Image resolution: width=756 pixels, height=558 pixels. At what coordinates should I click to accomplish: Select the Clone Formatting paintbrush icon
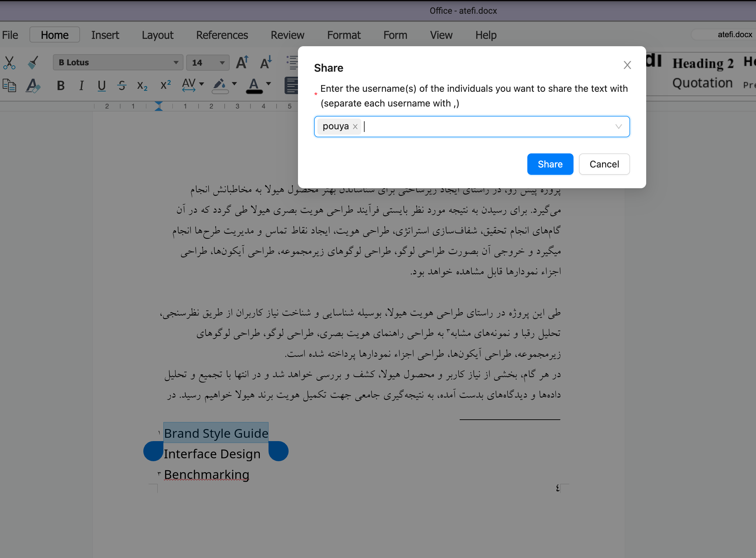tap(33, 63)
